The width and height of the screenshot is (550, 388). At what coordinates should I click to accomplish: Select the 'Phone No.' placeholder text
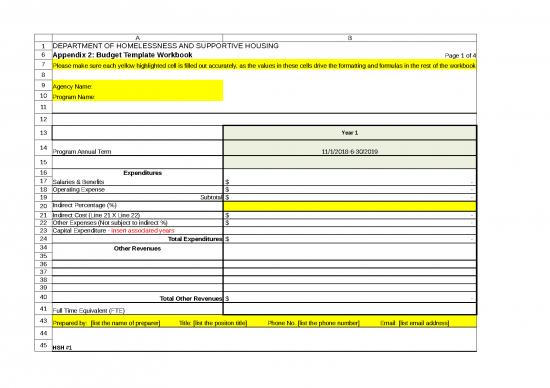click(314, 323)
